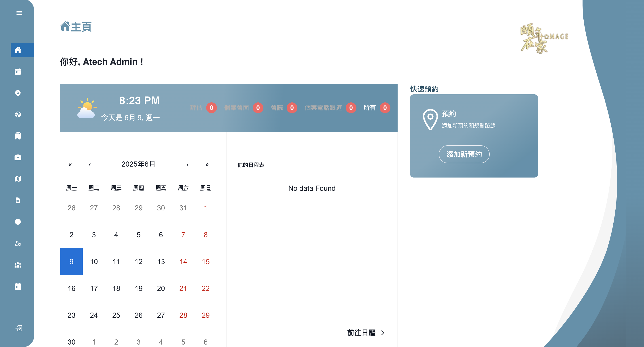Jump back one year with the double arrow

click(70, 165)
